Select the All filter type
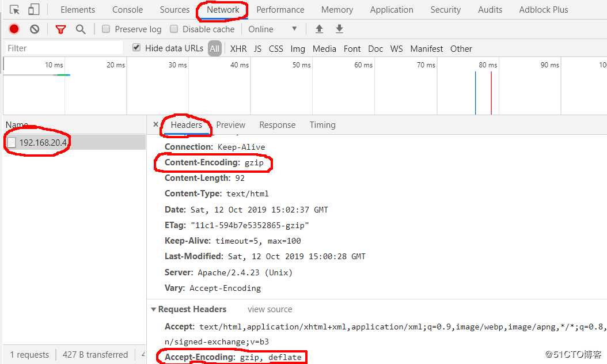 tap(214, 48)
